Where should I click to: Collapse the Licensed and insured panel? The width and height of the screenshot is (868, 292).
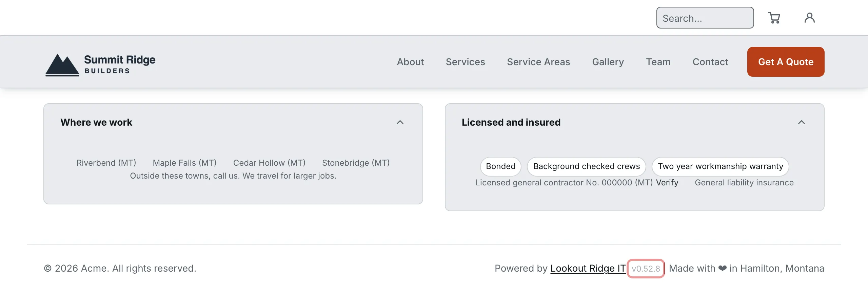[x=802, y=122]
